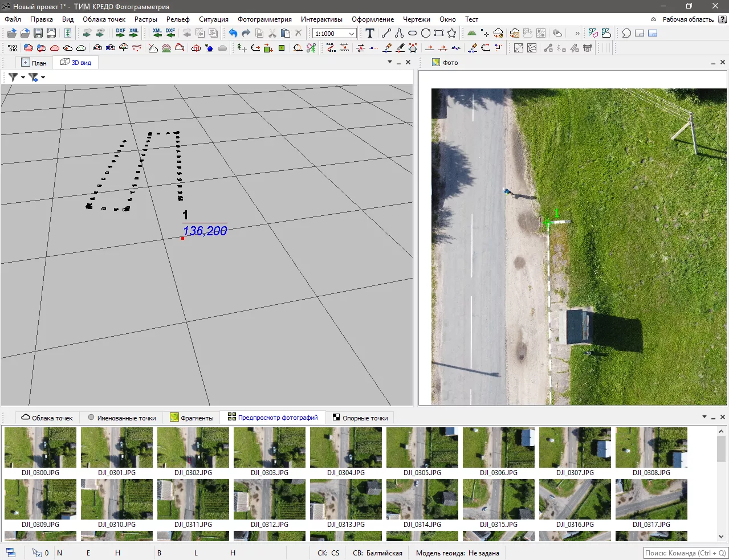
Task: Select the polygon drawing tool
Action: pos(452,34)
